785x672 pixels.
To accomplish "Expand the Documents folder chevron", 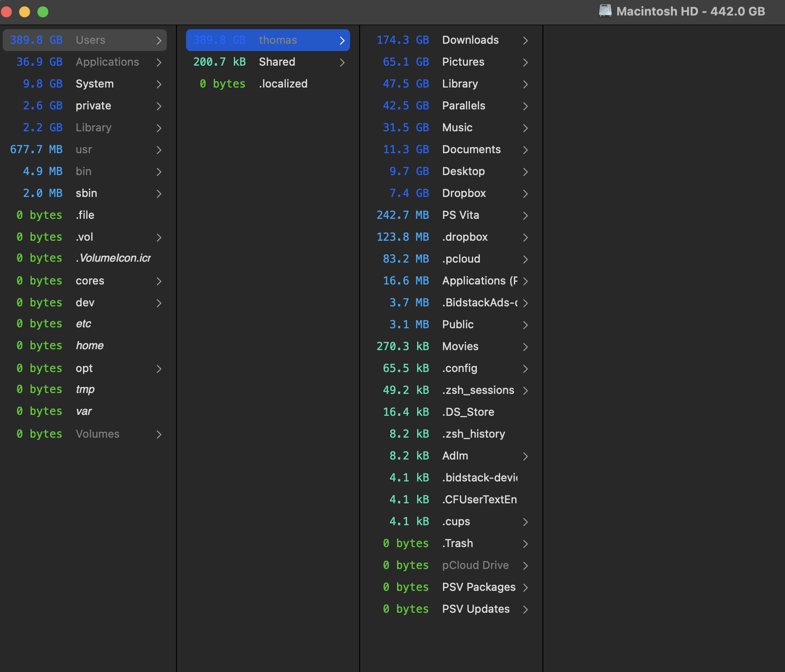I will point(525,150).
